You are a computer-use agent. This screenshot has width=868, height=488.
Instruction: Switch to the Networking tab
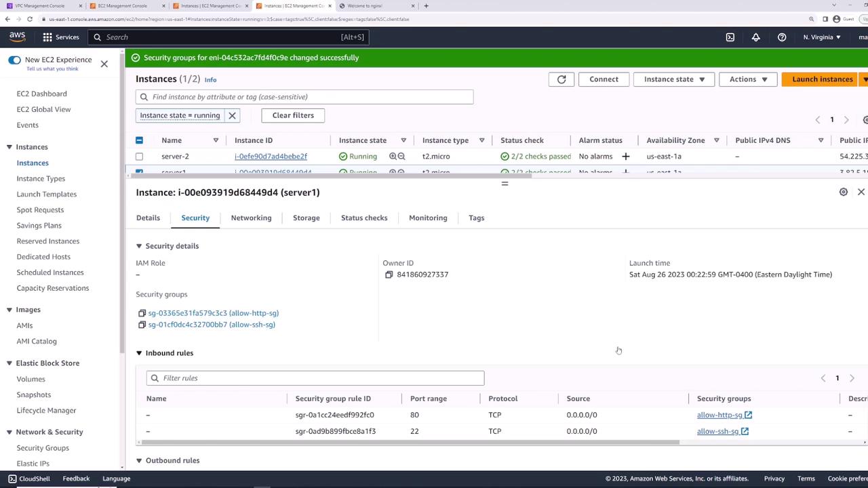tap(251, 218)
